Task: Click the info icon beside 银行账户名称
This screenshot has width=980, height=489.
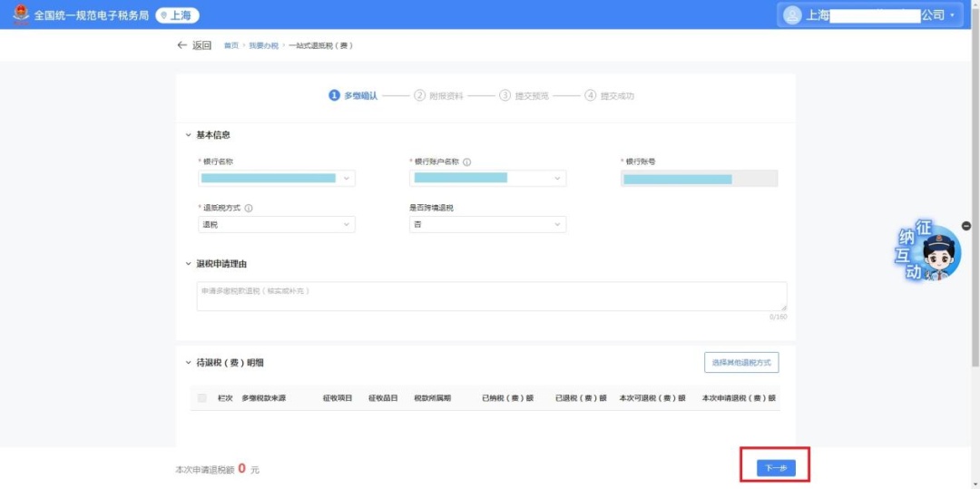Action: point(467,162)
